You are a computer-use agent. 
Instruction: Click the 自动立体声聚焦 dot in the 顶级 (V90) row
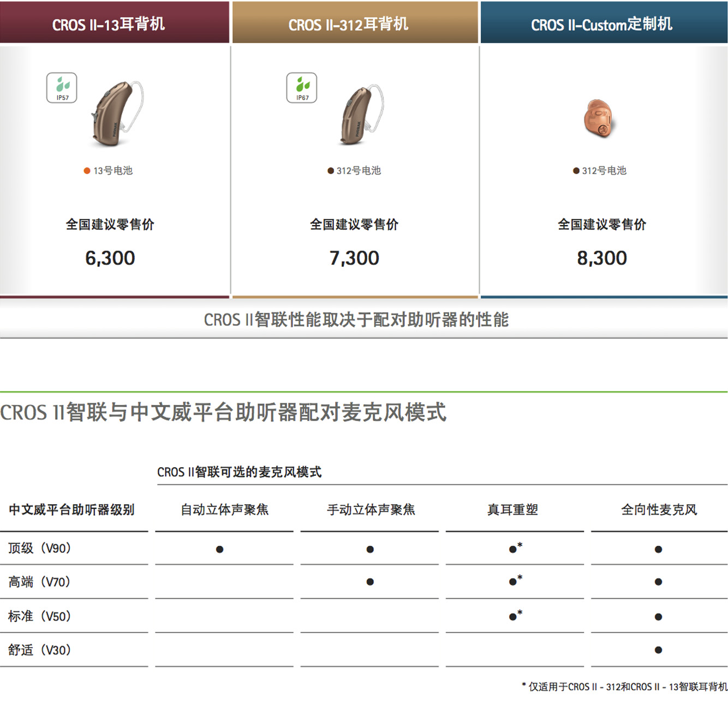[219, 549]
